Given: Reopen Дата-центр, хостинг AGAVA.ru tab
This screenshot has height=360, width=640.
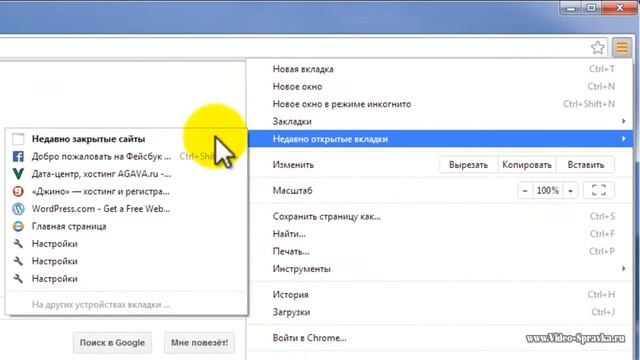Looking at the screenshot, I should tap(127, 174).
